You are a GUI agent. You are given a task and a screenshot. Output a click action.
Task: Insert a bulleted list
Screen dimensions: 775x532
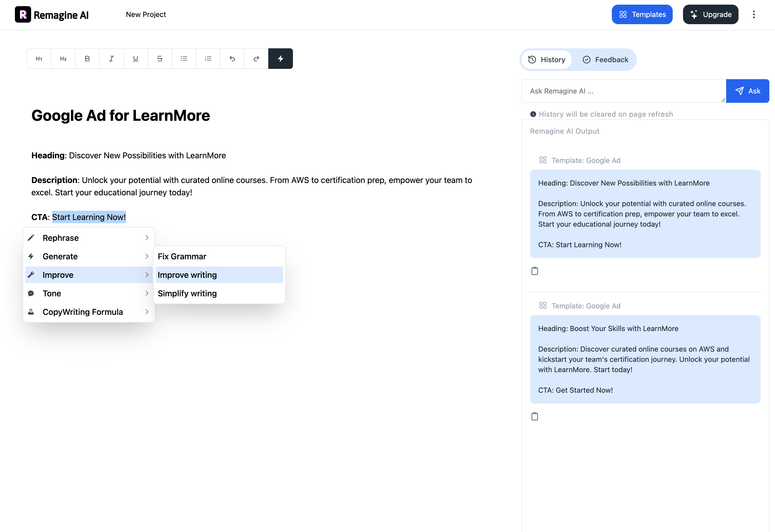184,59
